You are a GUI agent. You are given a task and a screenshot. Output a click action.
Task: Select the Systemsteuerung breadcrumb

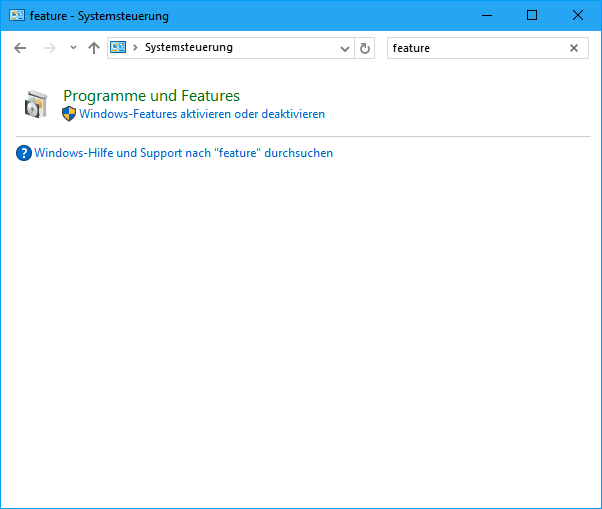click(x=188, y=48)
